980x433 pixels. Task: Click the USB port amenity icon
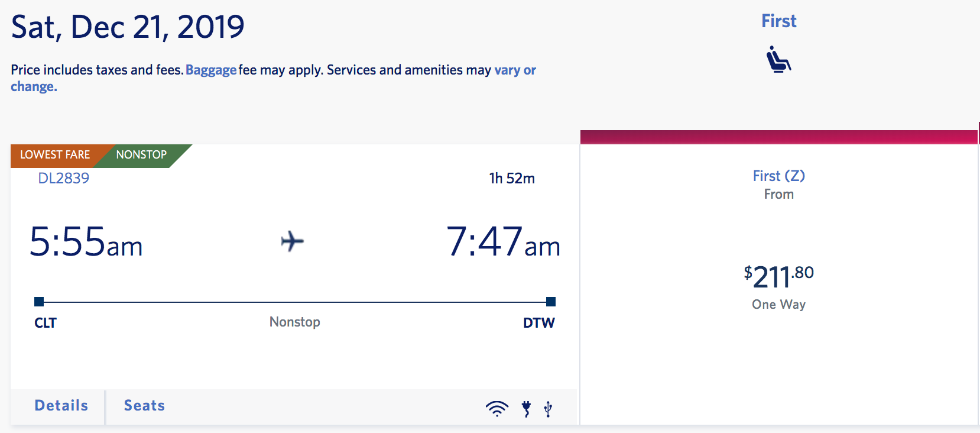click(x=548, y=409)
